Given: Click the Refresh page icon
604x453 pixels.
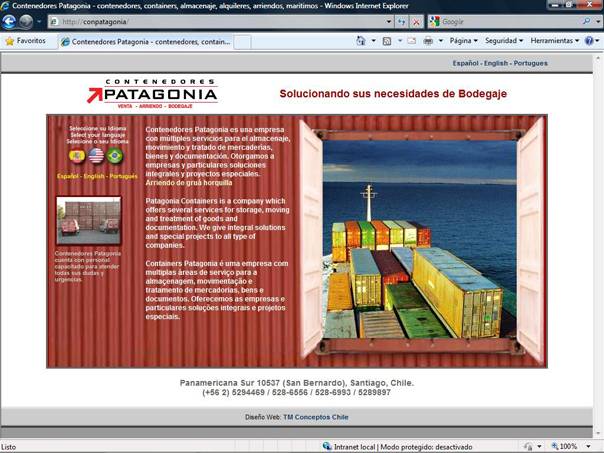Looking at the screenshot, I should [401, 21].
